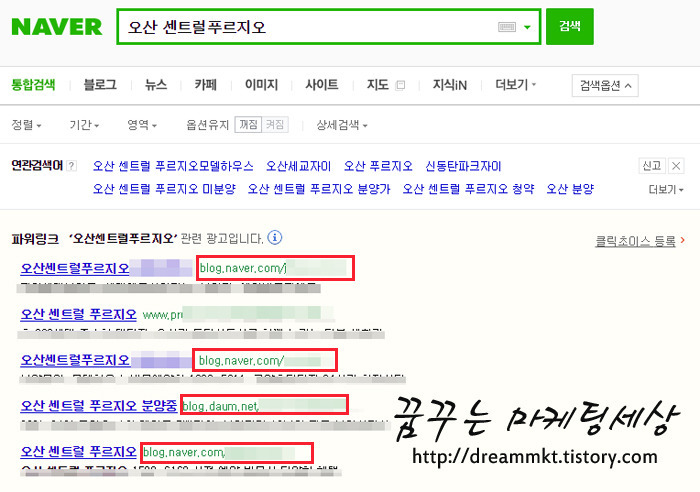
Task: Open the 영역 area dropdown
Action: 142,125
